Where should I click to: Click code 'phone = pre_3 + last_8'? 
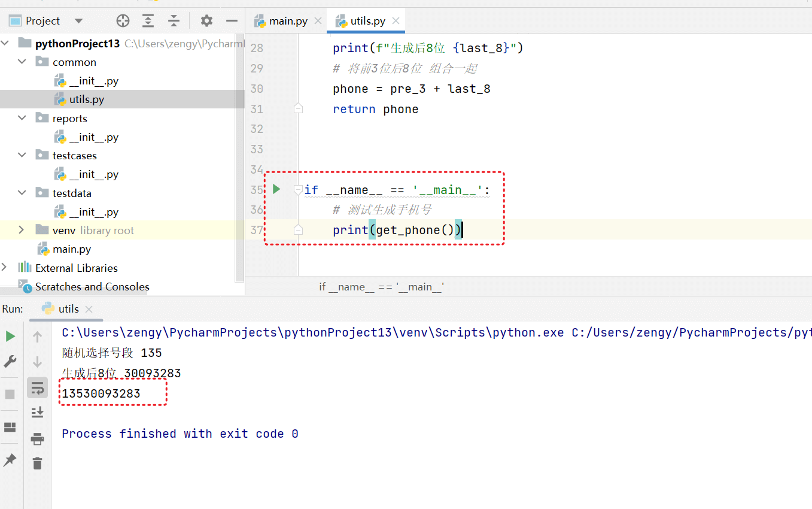pyautogui.click(x=412, y=89)
